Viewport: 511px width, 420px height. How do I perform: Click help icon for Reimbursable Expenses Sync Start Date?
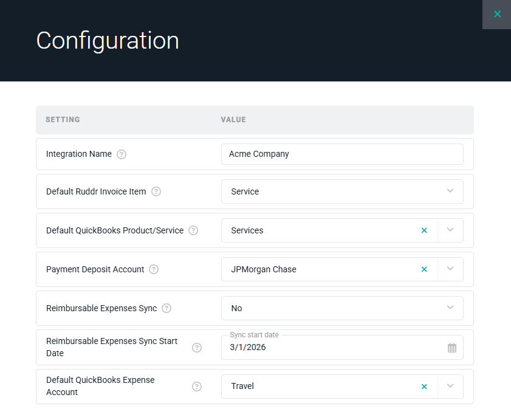197,348
